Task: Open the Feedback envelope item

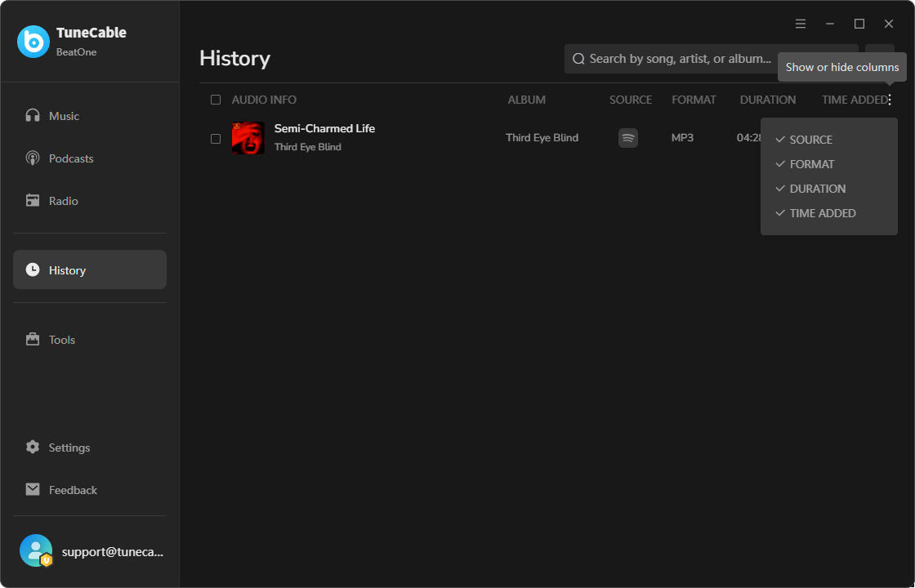Action: click(90, 490)
